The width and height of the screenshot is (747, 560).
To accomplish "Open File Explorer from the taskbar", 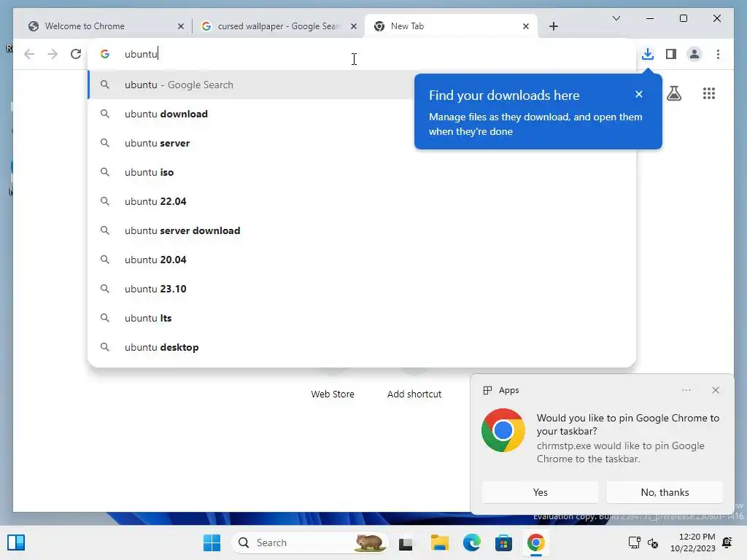I will tap(439, 542).
